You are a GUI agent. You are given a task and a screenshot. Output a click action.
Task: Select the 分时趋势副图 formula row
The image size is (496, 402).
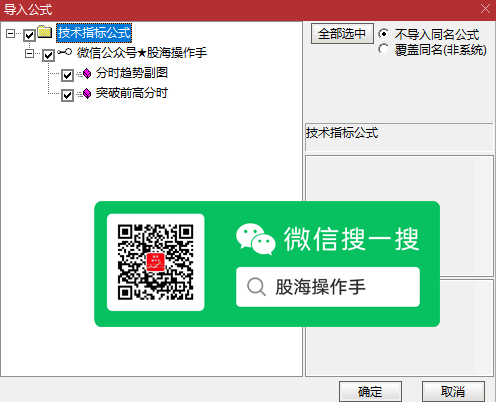[132, 73]
